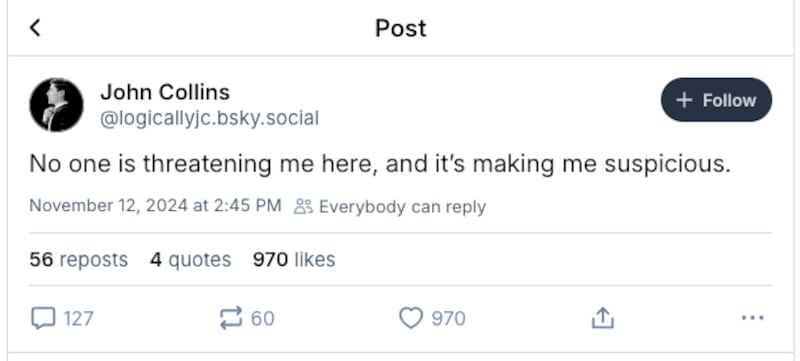Click the reply speech bubble icon
800x361 pixels.
point(43,318)
